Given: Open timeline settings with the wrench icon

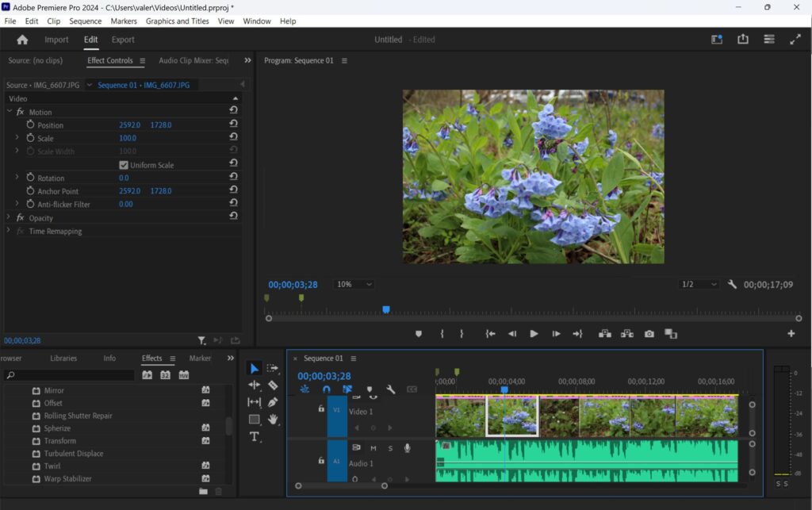Looking at the screenshot, I should [x=392, y=389].
